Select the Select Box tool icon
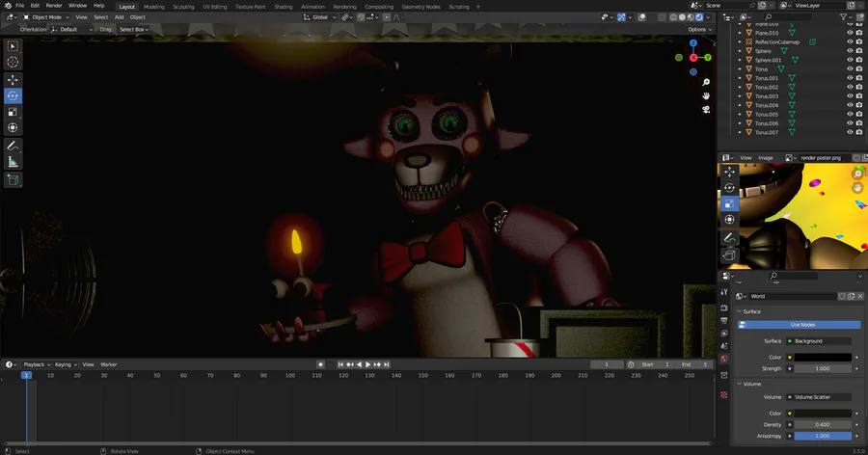The height and width of the screenshot is (455, 868). 13,46
